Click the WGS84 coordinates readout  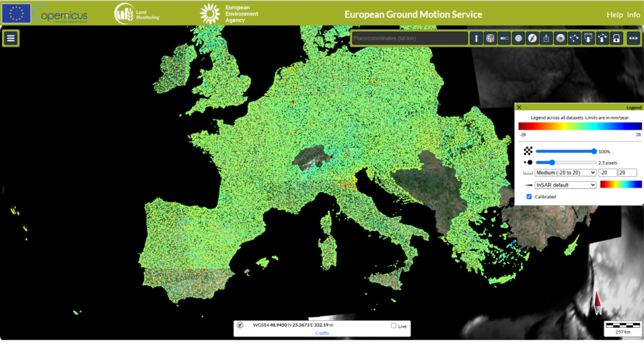[x=293, y=325]
